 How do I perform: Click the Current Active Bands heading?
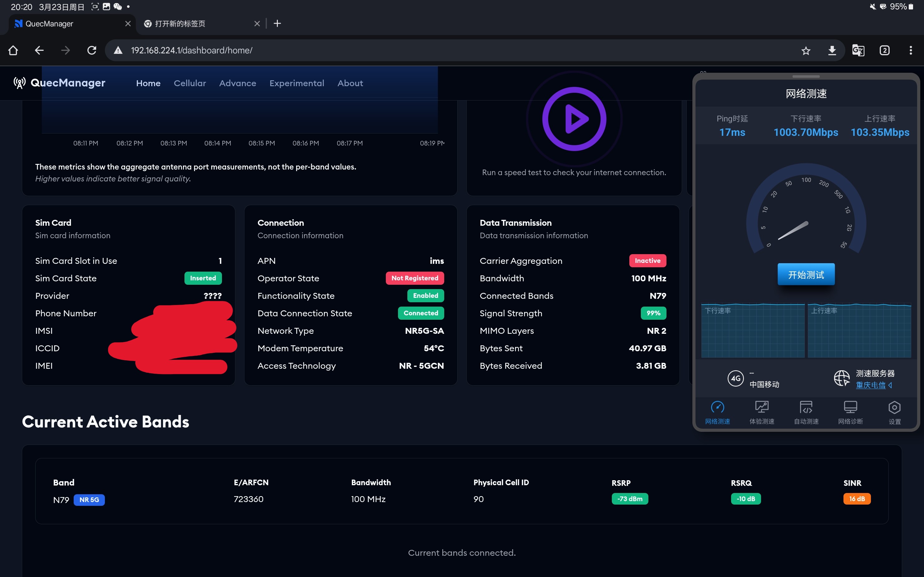coord(106,422)
